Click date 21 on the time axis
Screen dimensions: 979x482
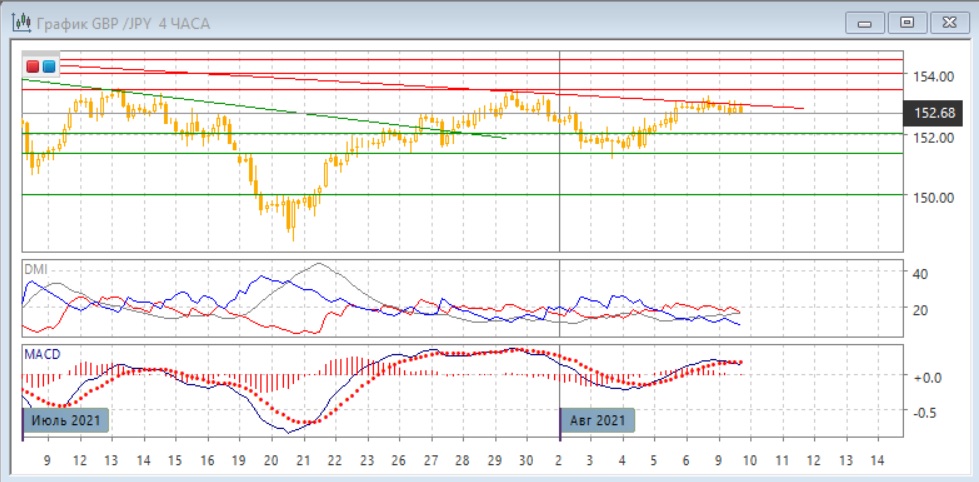302,461
